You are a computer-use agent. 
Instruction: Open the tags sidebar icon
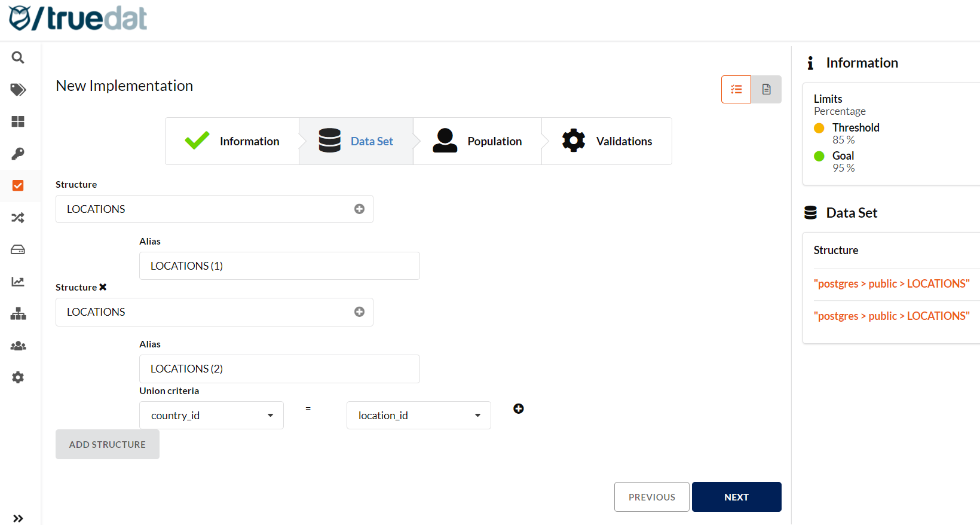tap(18, 90)
